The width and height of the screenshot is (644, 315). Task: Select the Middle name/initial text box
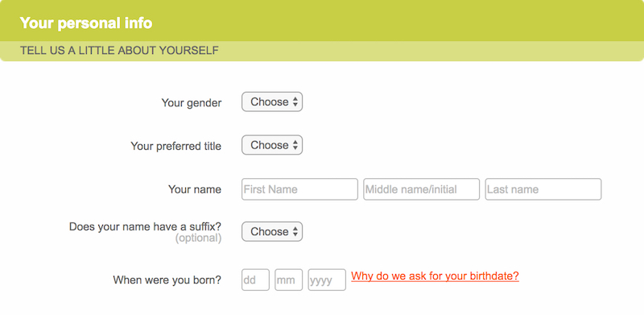tap(421, 189)
